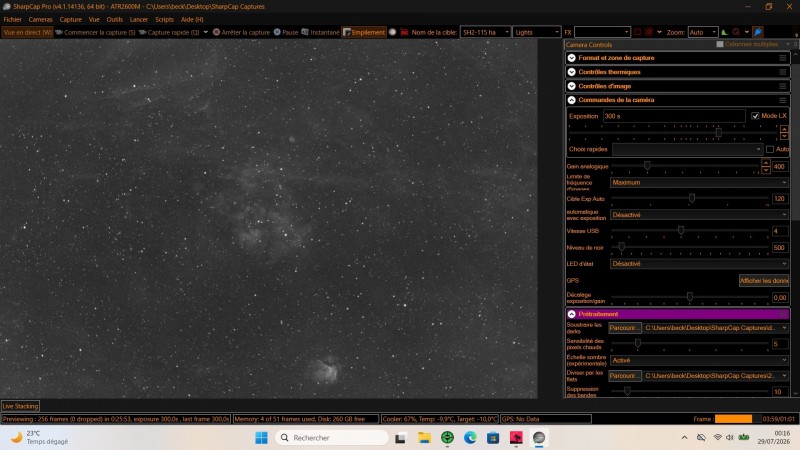
Task: Toggle the Empilement live stacking tool
Action: (364, 32)
